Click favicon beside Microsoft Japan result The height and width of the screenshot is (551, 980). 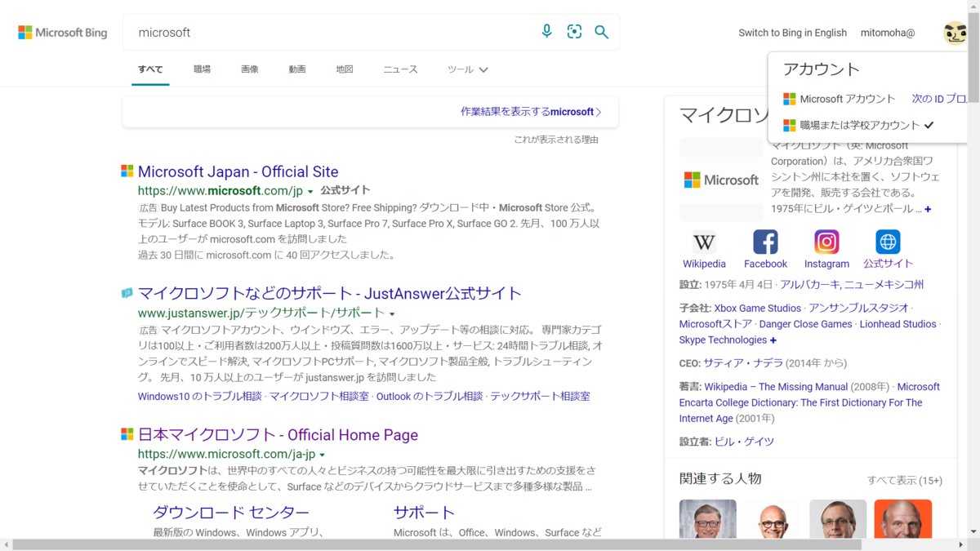(127, 171)
